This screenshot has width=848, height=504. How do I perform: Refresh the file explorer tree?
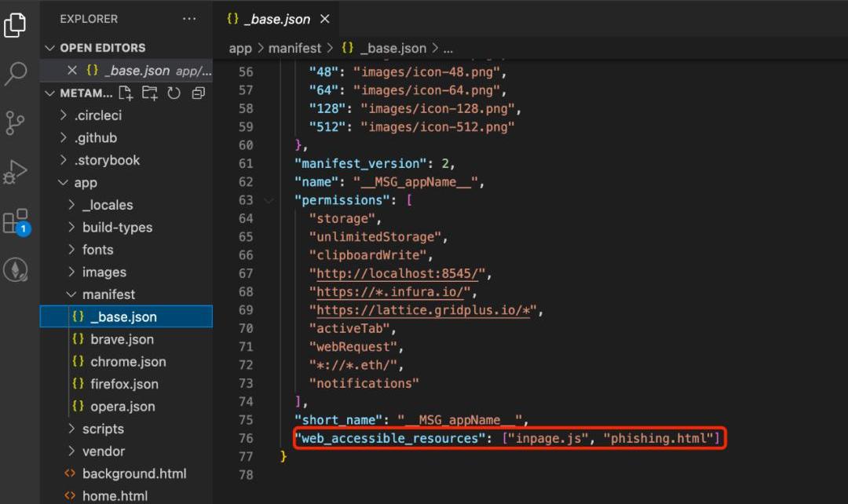pyautogui.click(x=174, y=93)
